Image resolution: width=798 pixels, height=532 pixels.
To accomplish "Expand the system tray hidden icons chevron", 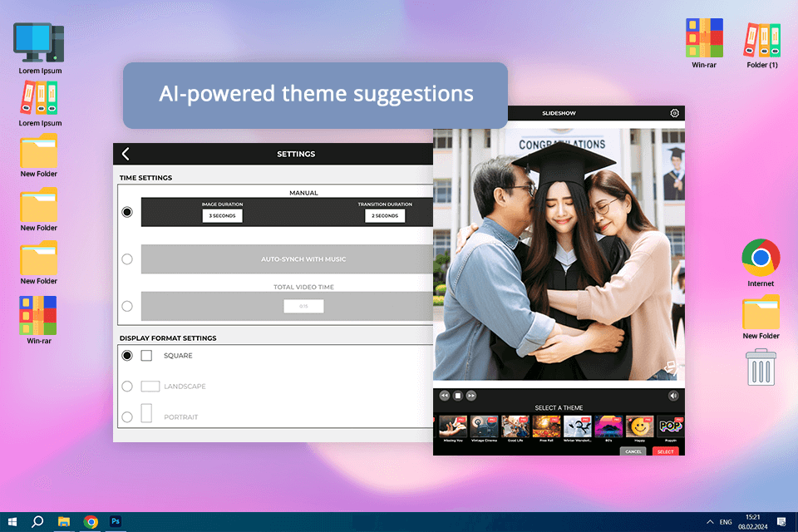I will coord(710,522).
